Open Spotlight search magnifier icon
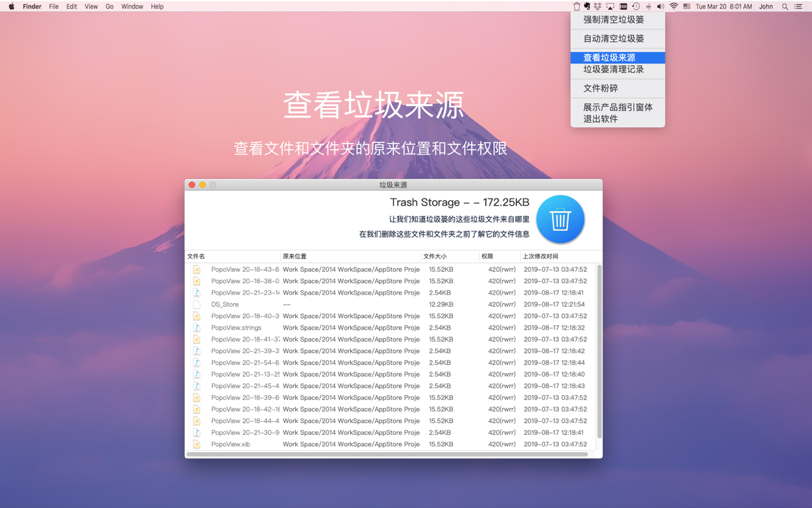The height and width of the screenshot is (508, 812). (785, 6)
